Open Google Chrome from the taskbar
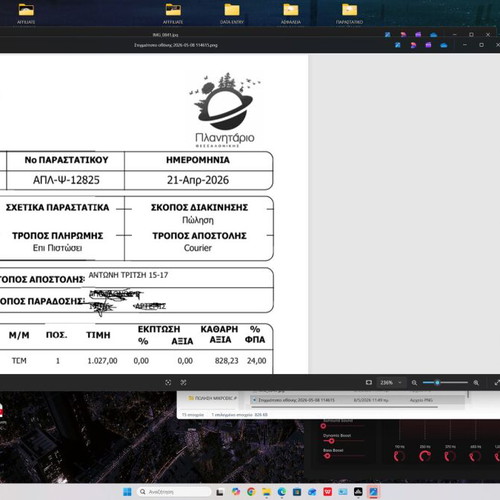 [251, 492]
